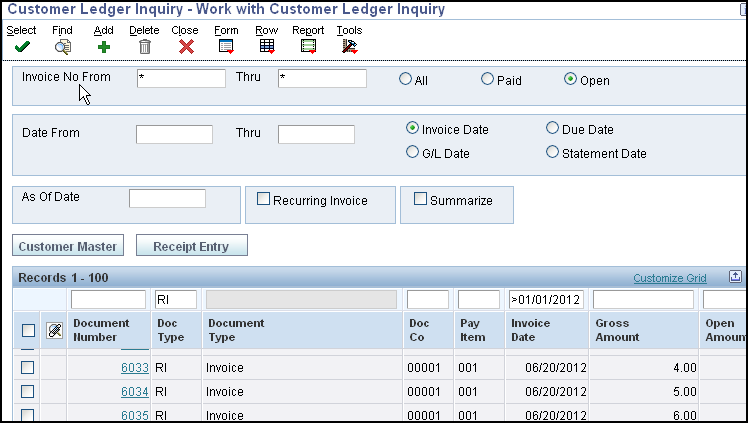Open document number 6033 link
Viewport: 748px width, 423px height.
pos(135,368)
